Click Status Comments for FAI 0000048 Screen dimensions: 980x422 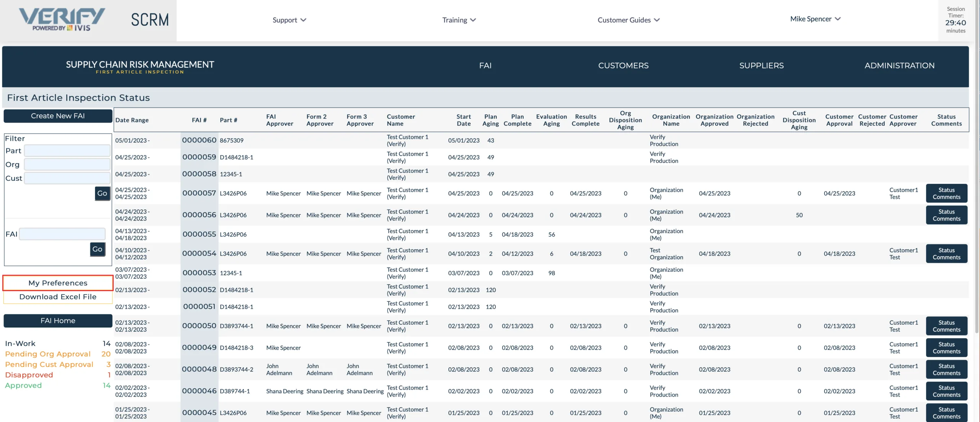[946, 370]
